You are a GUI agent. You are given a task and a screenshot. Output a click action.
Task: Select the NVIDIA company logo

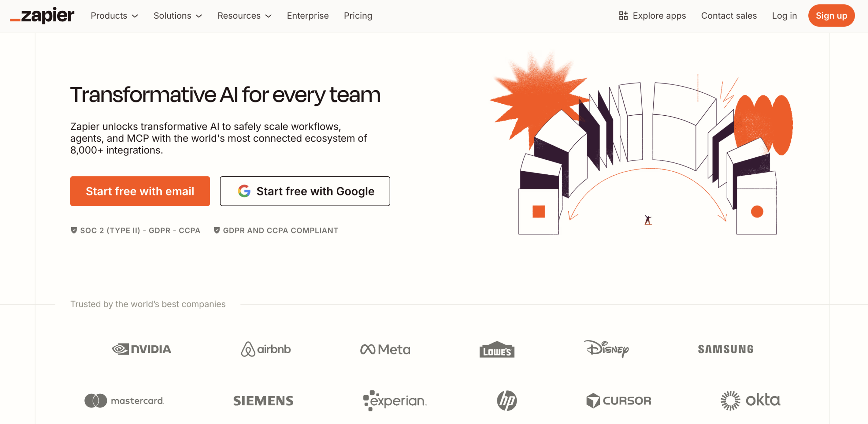point(141,349)
